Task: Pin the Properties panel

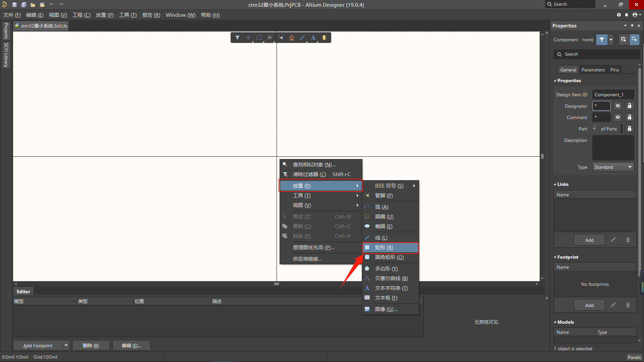Action: (x=632, y=25)
